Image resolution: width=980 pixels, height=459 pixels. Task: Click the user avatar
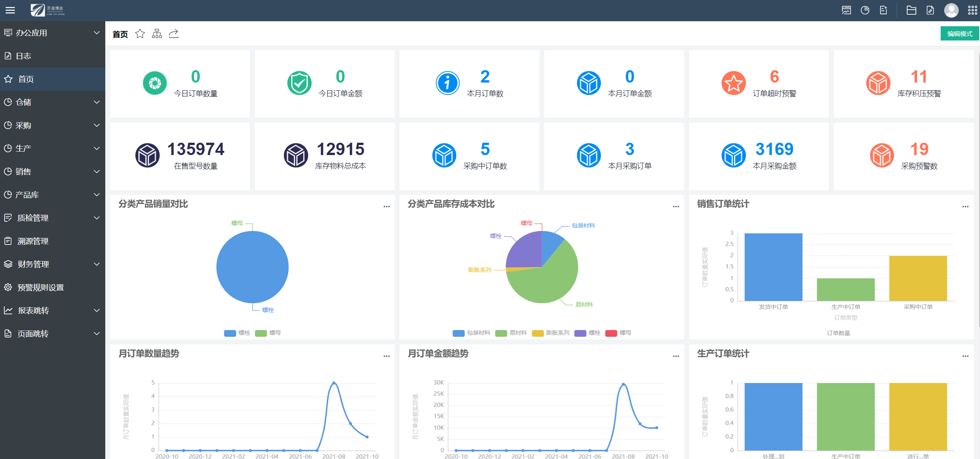pyautogui.click(x=951, y=10)
